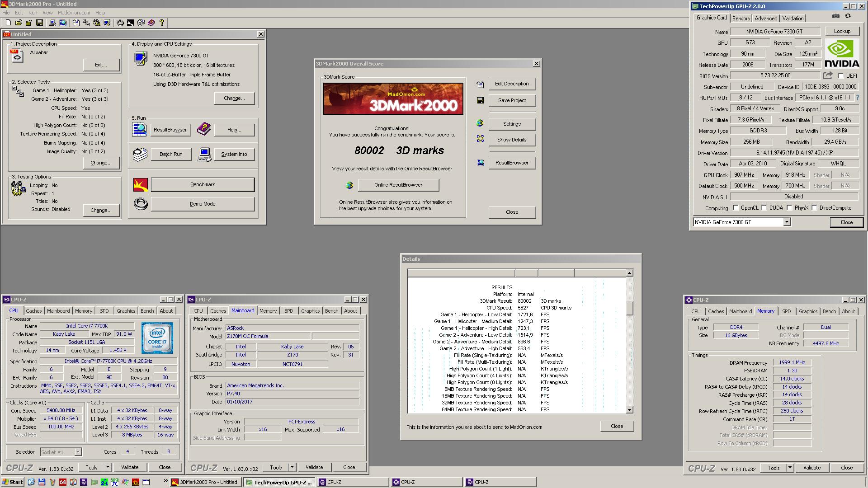Click the flame icon in quick launch
This screenshot has width=868, height=488.
tap(136, 482)
